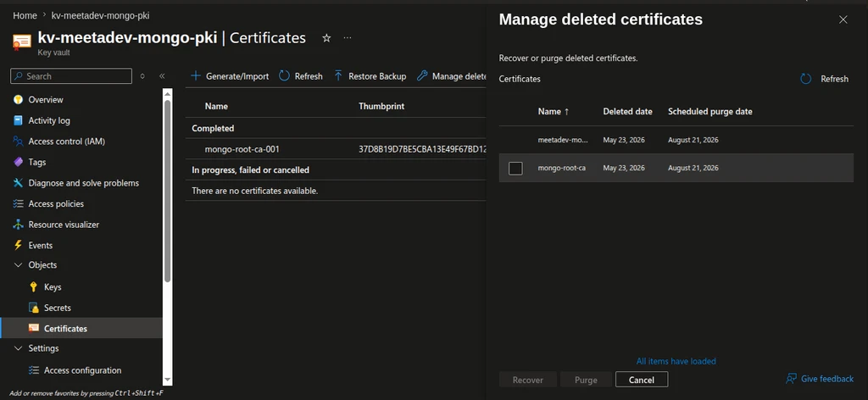Click the Manage deleted certificates key icon
Image resolution: width=868 pixels, height=400 pixels.
[422, 75]
